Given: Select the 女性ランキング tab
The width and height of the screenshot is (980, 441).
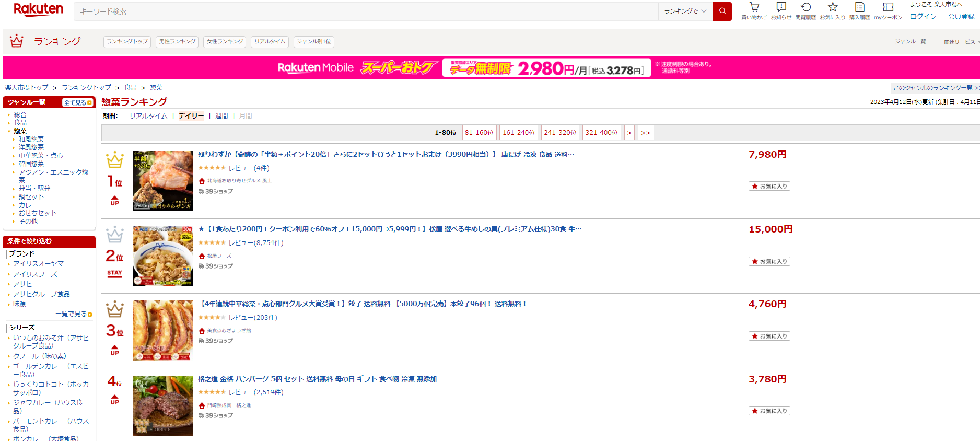Looking at the screenshot, I should [225, 42].
